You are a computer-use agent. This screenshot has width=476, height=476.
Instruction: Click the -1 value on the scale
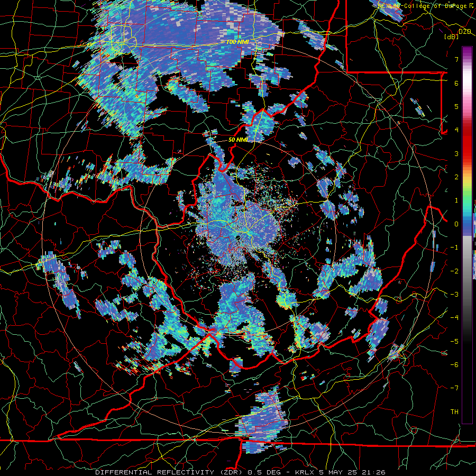[x=454, y=248]
